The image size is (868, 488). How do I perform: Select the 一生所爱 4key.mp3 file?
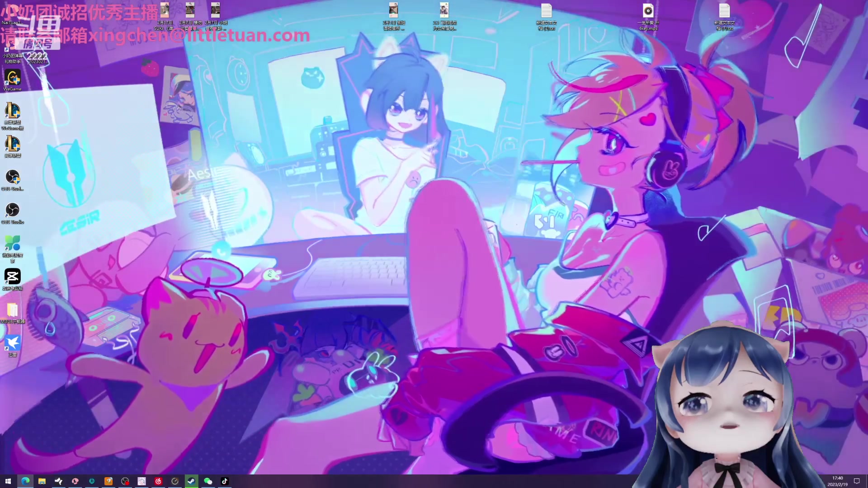tap(648, 11)
